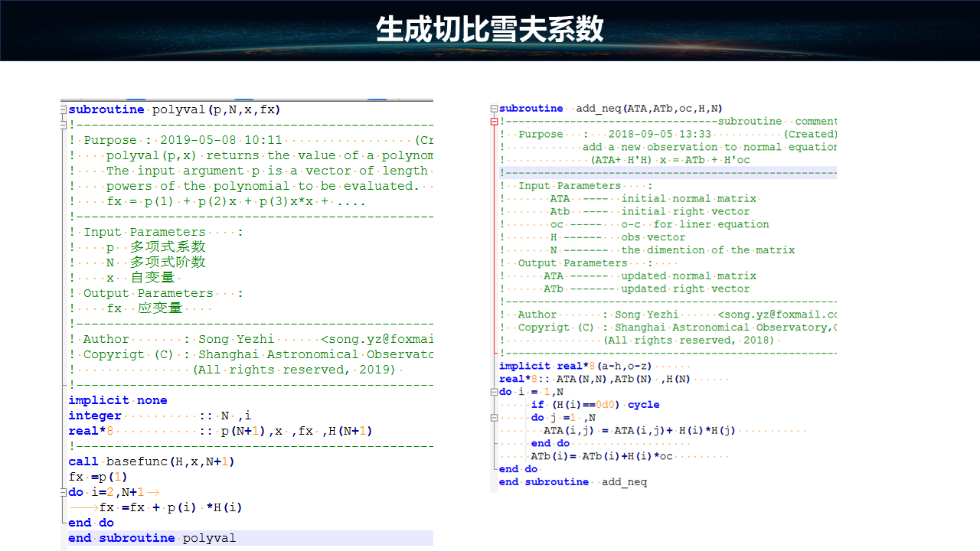This screenshot has height=551, width=980.
Task: Click the 'end subroutine add_neq' line
Action: [x=573, y=482]
